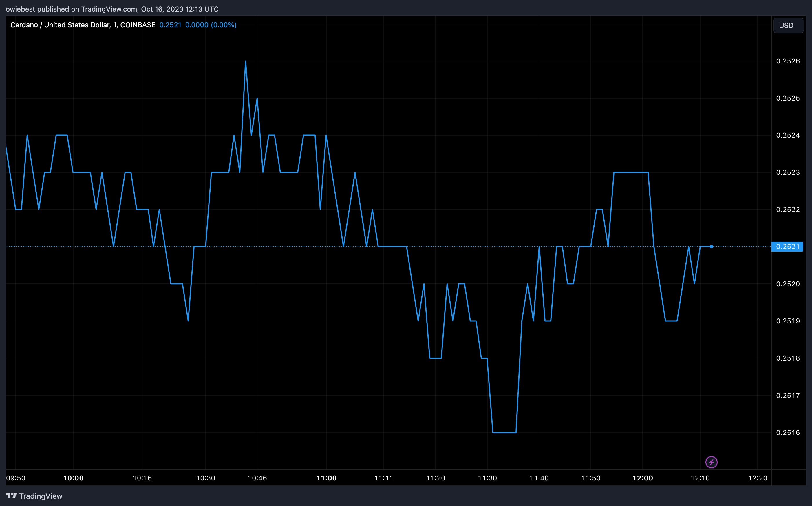The width and height of the screenshot is (812, 506).
Task: Click the 0.2522 price axis label
Action: coord(788,210)
